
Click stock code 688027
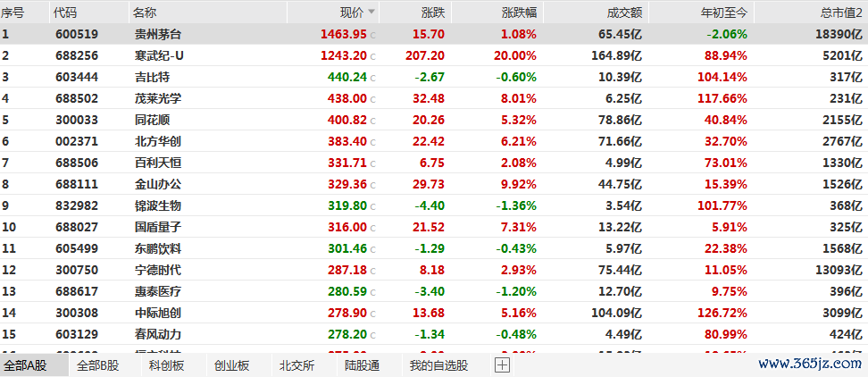point(77,228)
